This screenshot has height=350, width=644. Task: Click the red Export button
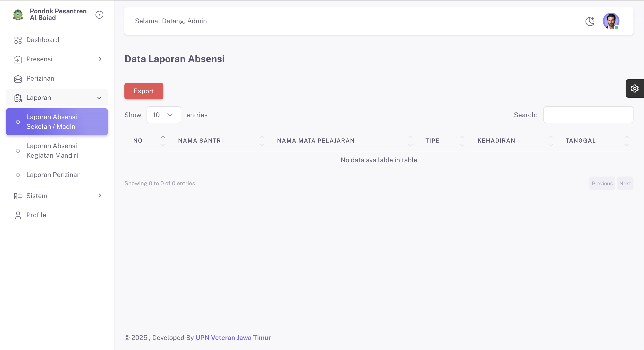(144, 91)
